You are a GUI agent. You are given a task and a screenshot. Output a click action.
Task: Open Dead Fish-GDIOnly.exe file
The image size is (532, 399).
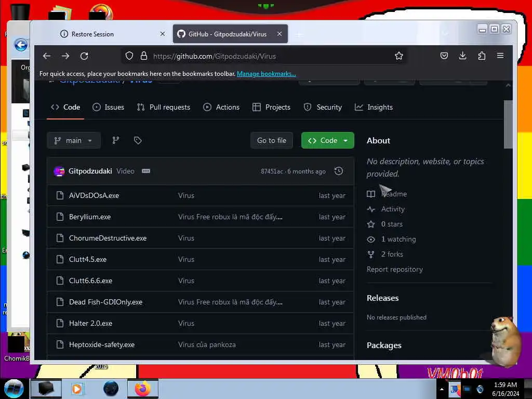pyautogui.click(x=106, y=302)
